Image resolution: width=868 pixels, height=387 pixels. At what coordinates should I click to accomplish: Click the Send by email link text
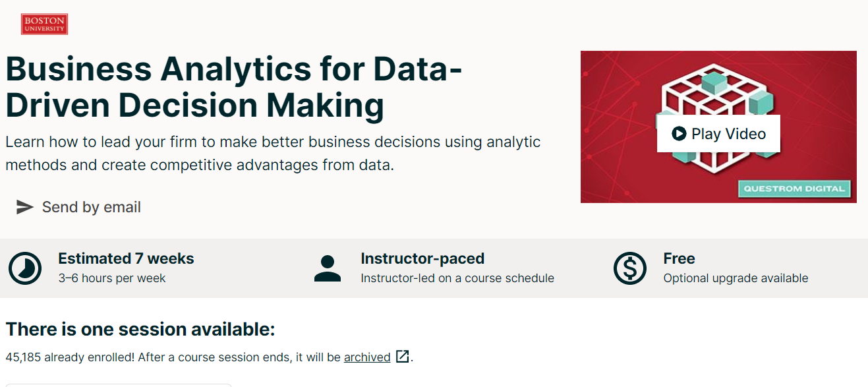click(x=92, y=207)
